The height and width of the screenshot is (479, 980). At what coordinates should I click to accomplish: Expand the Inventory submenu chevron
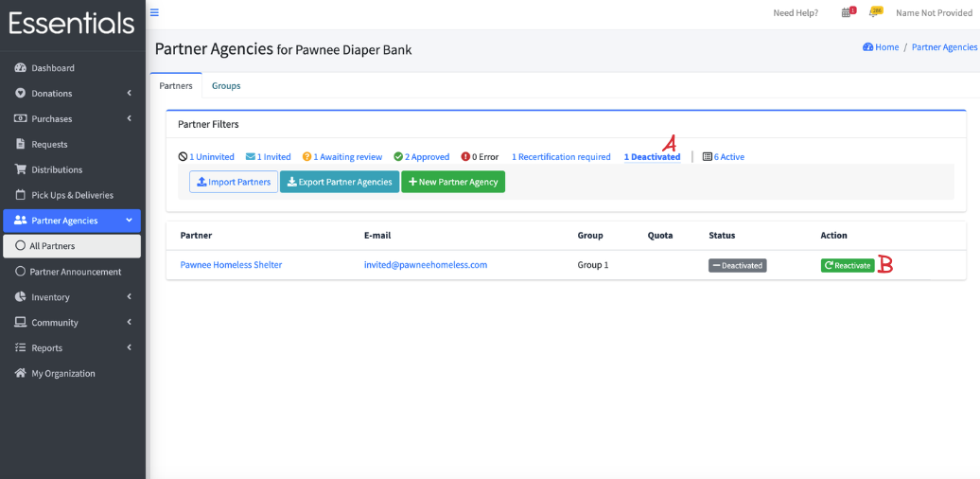pos(130,296)
